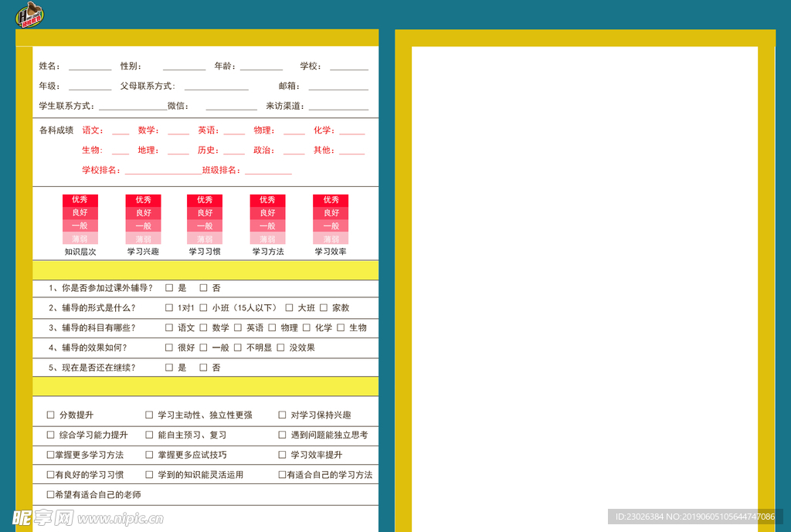Select 薄弱 in the 学习方法 rating column
The image size is (791, 532).
[267, 239]
